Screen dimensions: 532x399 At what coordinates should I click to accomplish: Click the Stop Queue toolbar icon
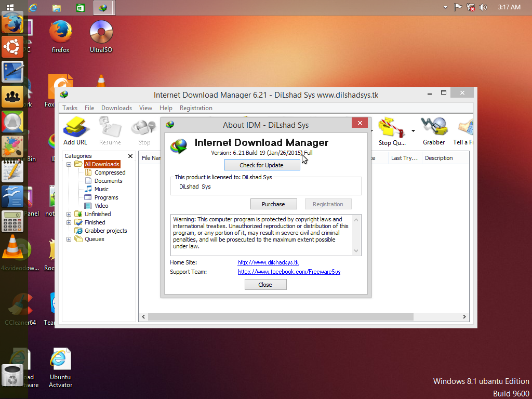392,131
